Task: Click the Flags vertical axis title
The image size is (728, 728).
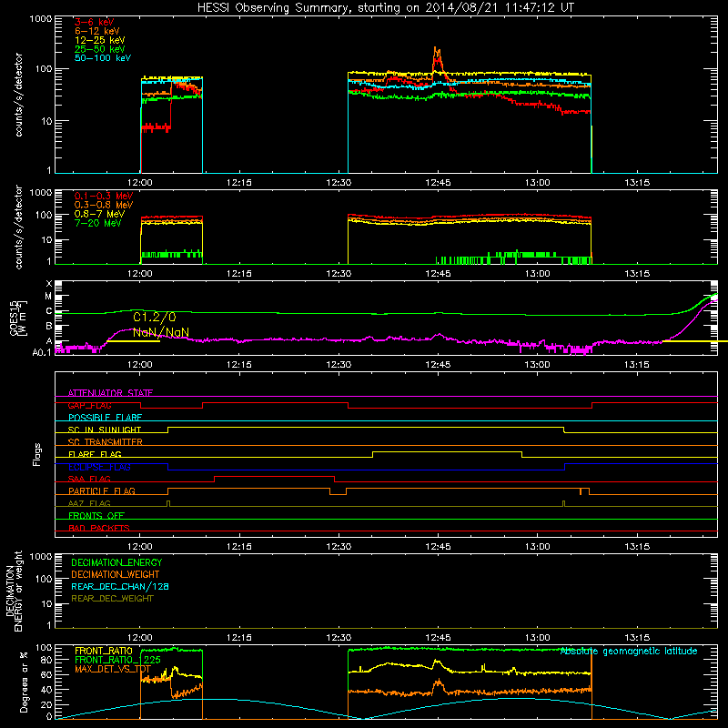Action: coord(37,454)
